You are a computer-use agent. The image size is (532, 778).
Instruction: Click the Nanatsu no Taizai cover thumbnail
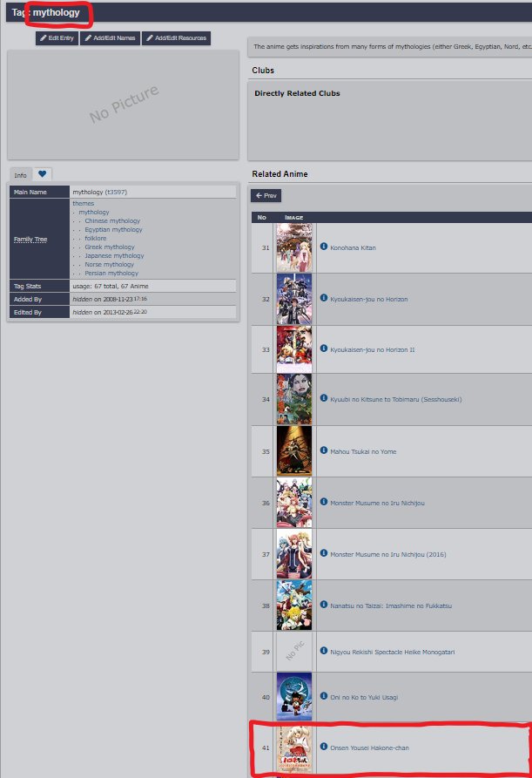click(x=294, y=605)
